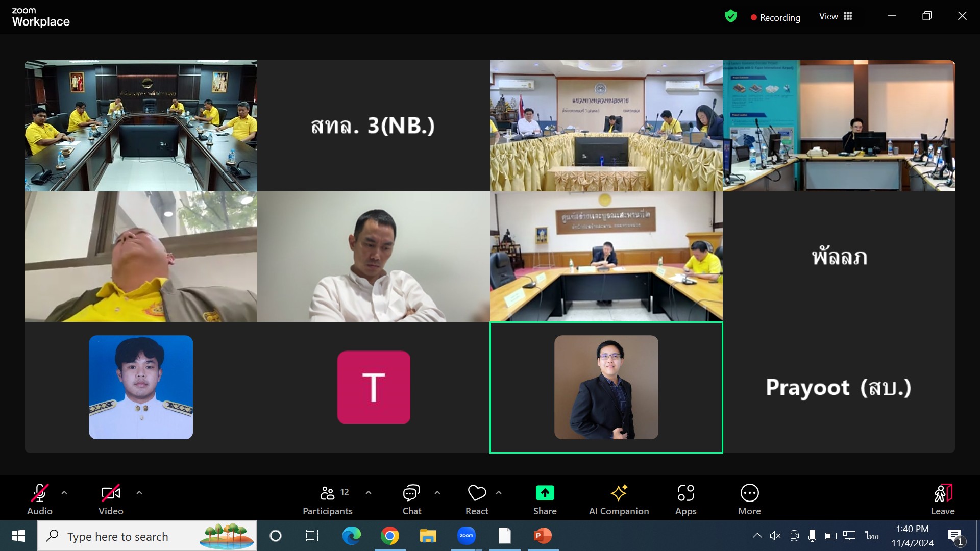Image resolution: width=980 pixels, height=551 pixels.
Task: Select the highlighted speaker's video tile
Action: (x=606, y=387)
